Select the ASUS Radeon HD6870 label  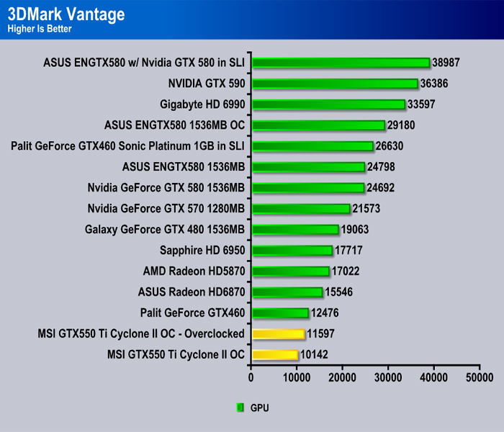[x=192, y=292]
